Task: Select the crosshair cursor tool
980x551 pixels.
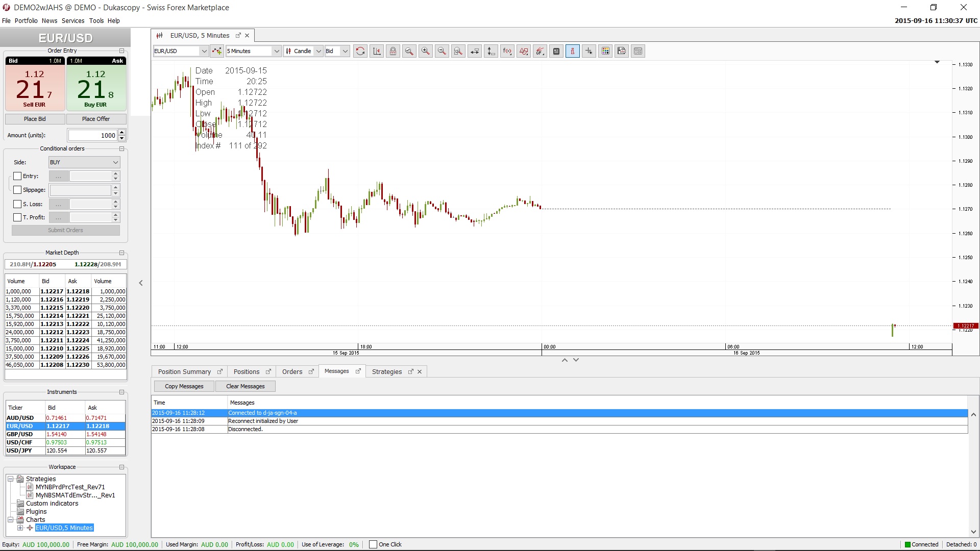Action: pos(589,51)
